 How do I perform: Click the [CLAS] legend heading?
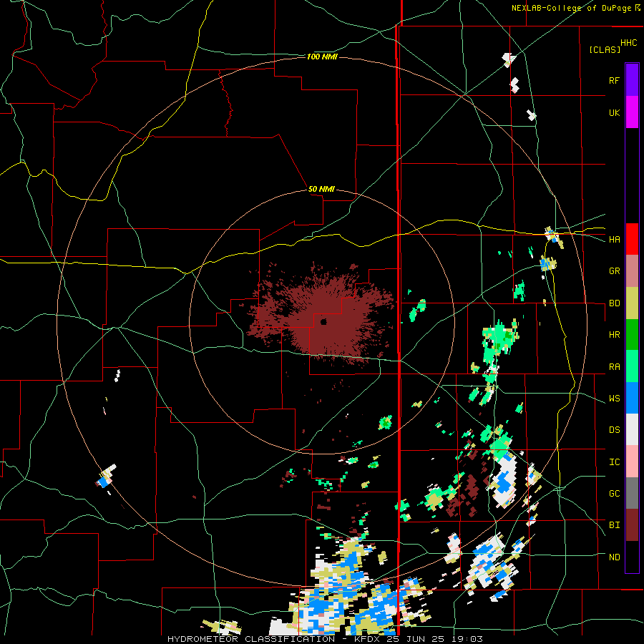pos(605,49)
